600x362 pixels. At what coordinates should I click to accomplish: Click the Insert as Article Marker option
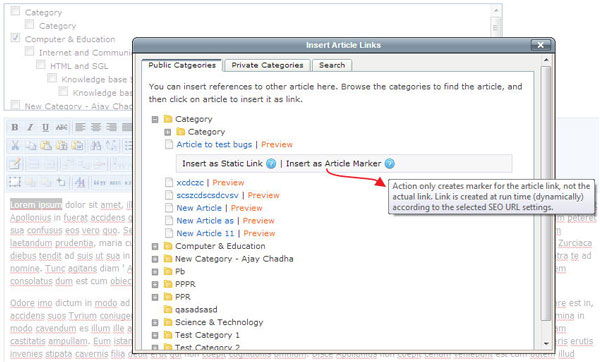(334, 164)
